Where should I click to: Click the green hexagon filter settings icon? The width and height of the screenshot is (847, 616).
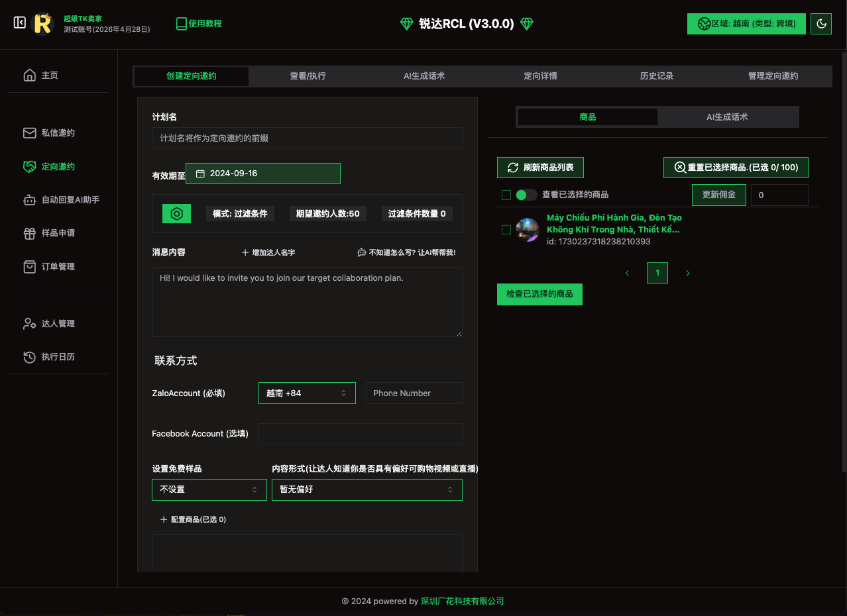pyautogui.click(x=176, y=213)
